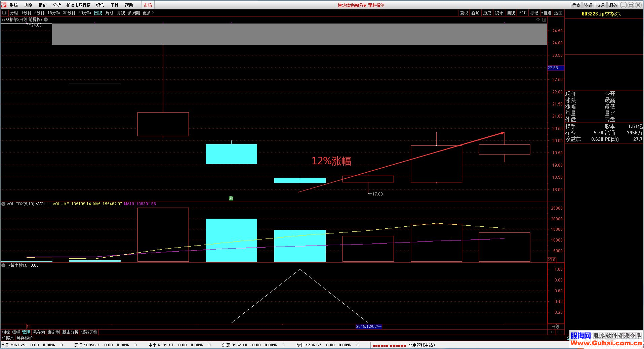Image resolution: width=644 pixels, height=349 pixels.
Task: Click 行情 button in title bar
Action: click(576, 5)
